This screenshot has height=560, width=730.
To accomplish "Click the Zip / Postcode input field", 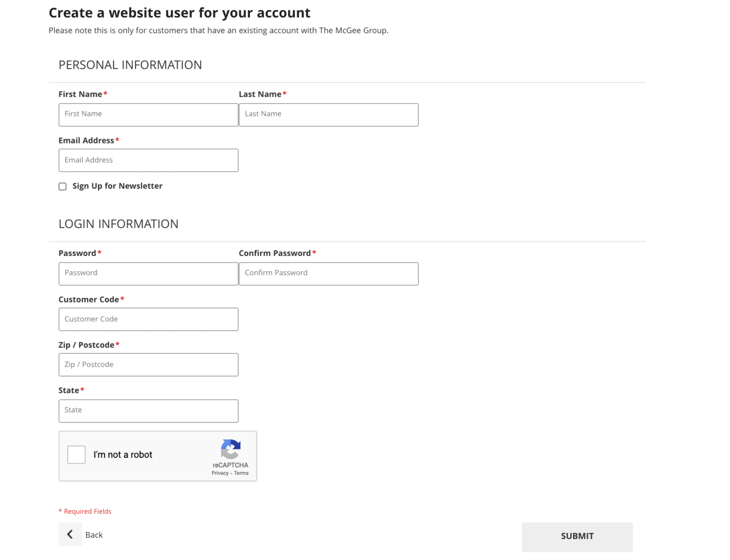I will (x=148, y=364).
